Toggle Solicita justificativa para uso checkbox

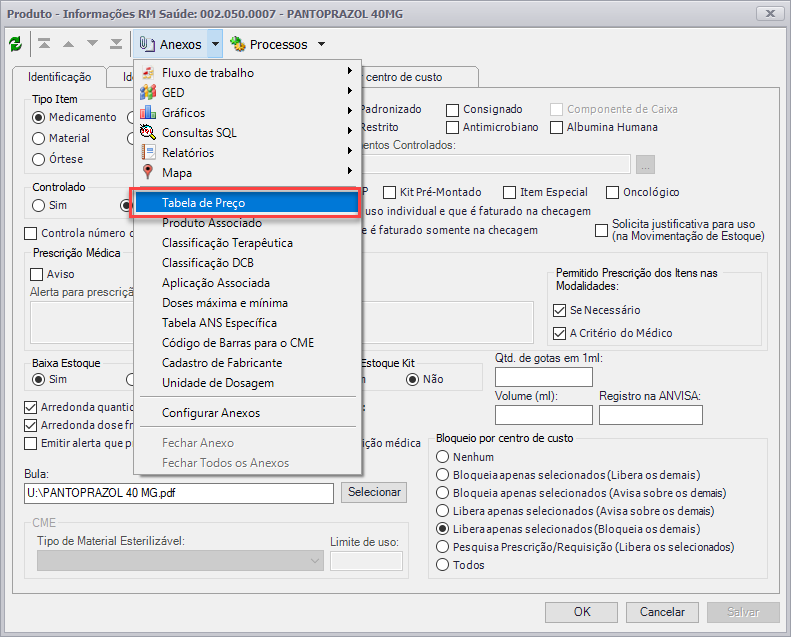click(x=601, y=230)
